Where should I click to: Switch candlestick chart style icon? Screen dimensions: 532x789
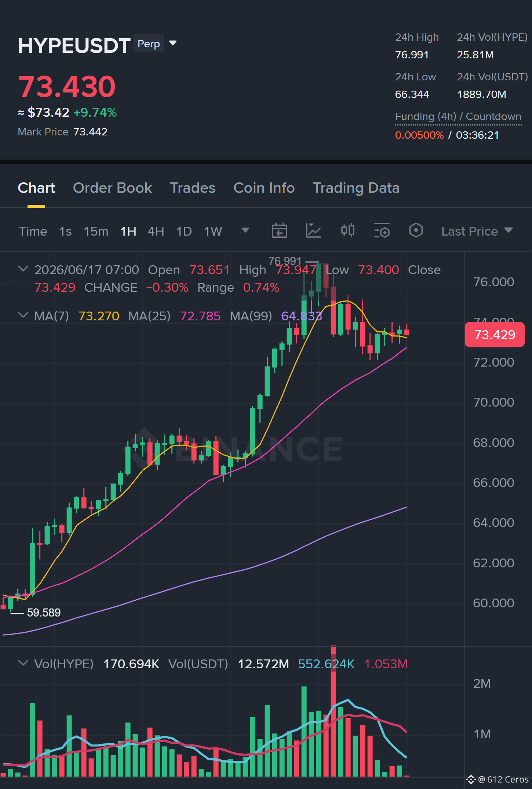(x=347, y=230)
